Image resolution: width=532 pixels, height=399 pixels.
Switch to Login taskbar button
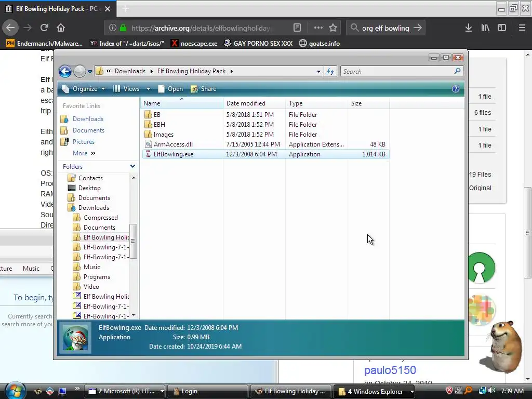209,391
